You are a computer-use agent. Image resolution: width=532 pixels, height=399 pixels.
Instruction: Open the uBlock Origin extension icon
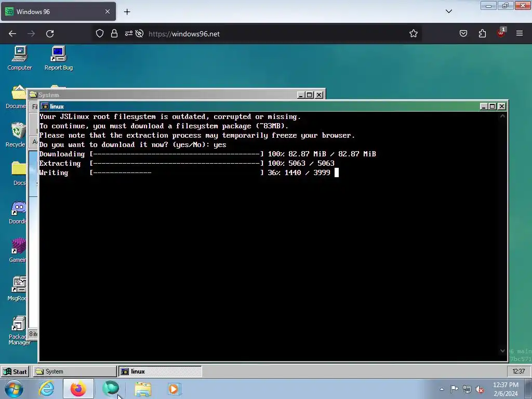(x=501, y=33)
